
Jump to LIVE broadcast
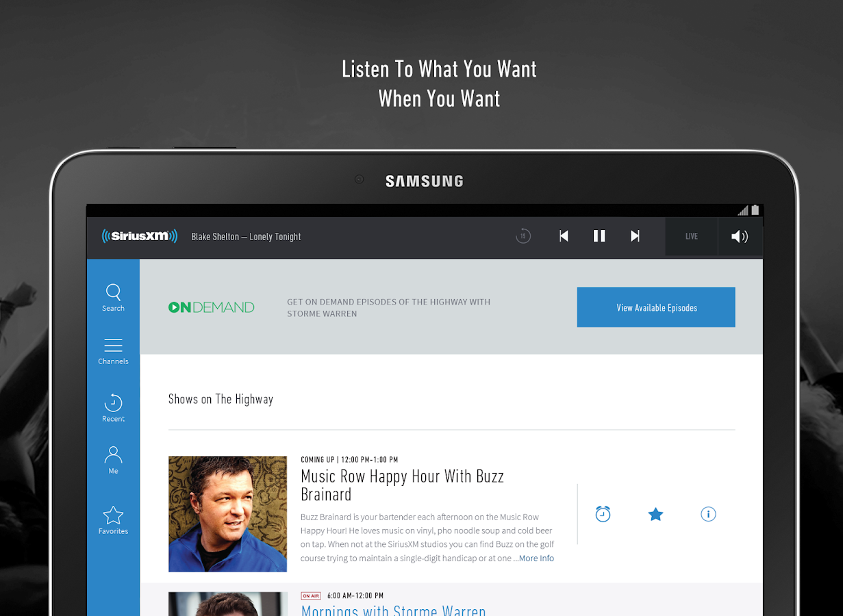click(692, 237)
